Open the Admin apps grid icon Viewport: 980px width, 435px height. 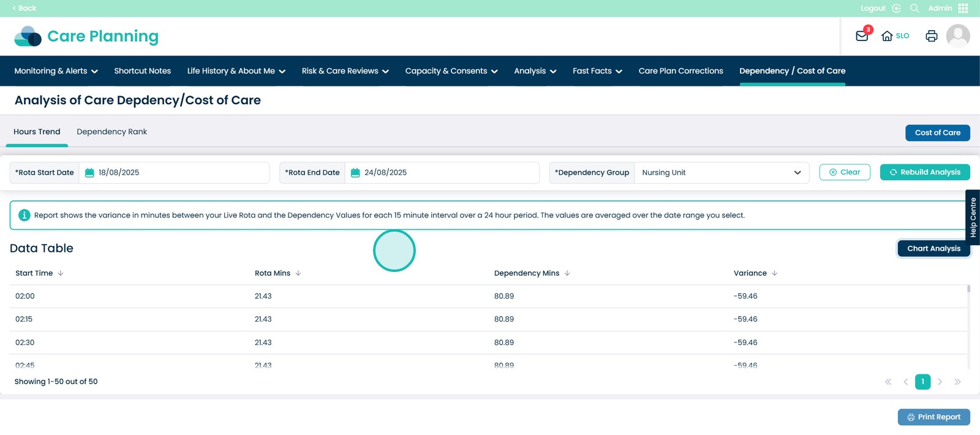point(963,9)
